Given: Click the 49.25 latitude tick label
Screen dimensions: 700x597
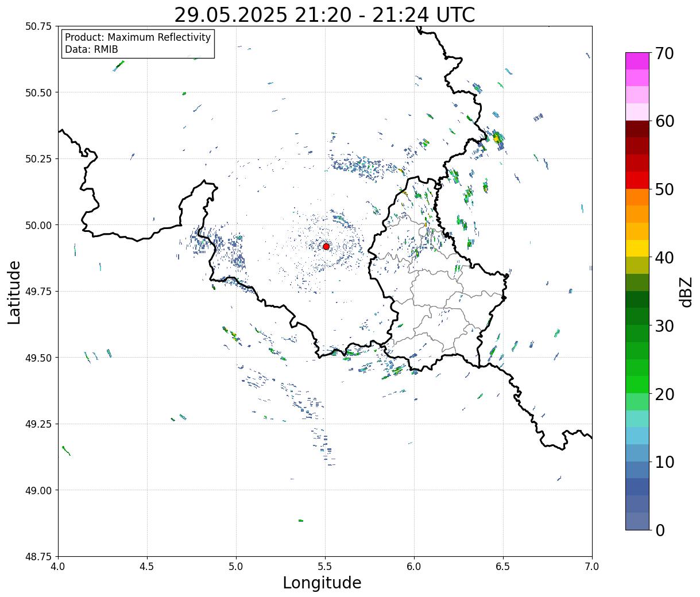Looking at the screenshot, I should [38, 424].
